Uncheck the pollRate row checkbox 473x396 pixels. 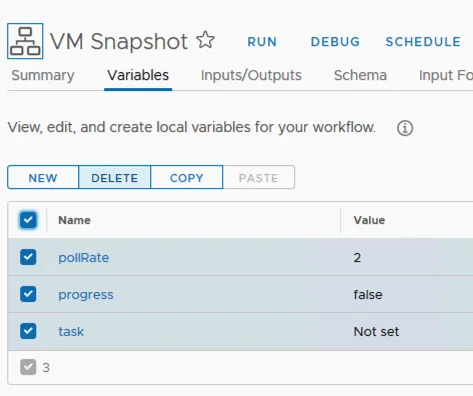28,257
